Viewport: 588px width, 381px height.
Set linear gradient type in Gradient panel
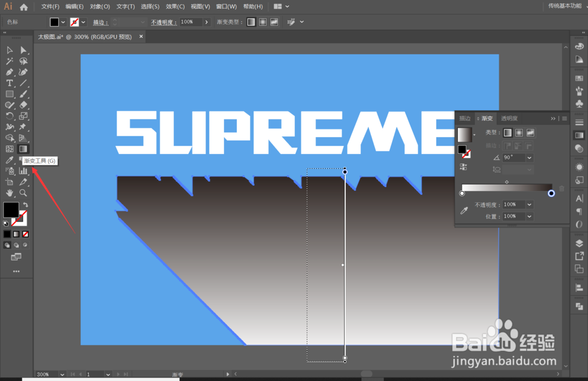507,133
